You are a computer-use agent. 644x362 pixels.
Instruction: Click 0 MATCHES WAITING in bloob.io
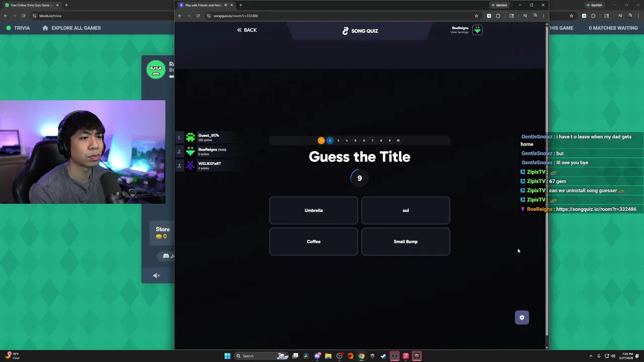tap(613, 28)
